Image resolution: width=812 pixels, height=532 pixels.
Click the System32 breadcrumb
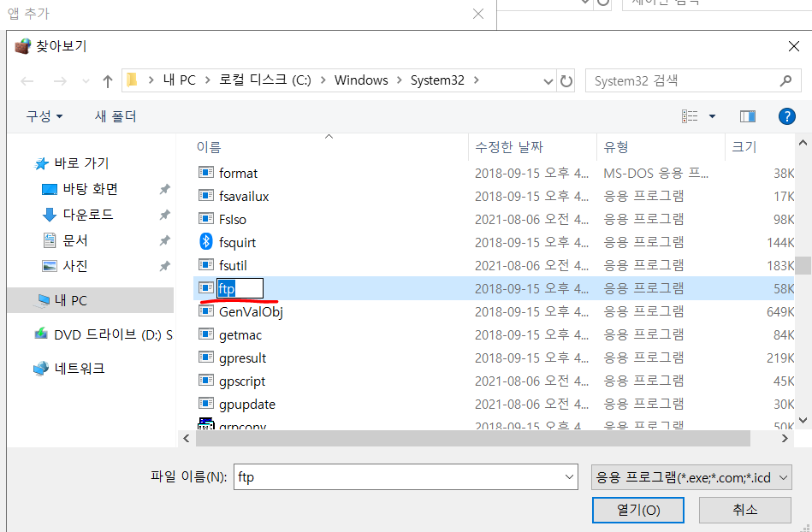point(437,80)
